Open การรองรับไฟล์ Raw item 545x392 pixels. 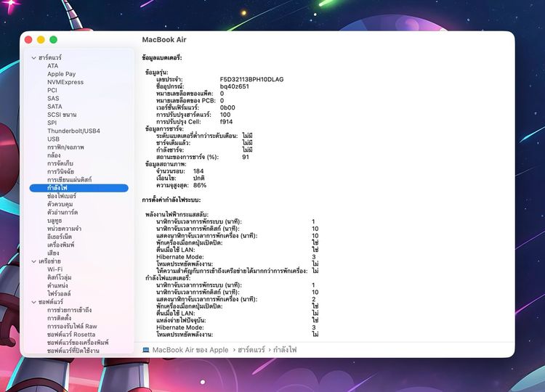coord(72,327)
